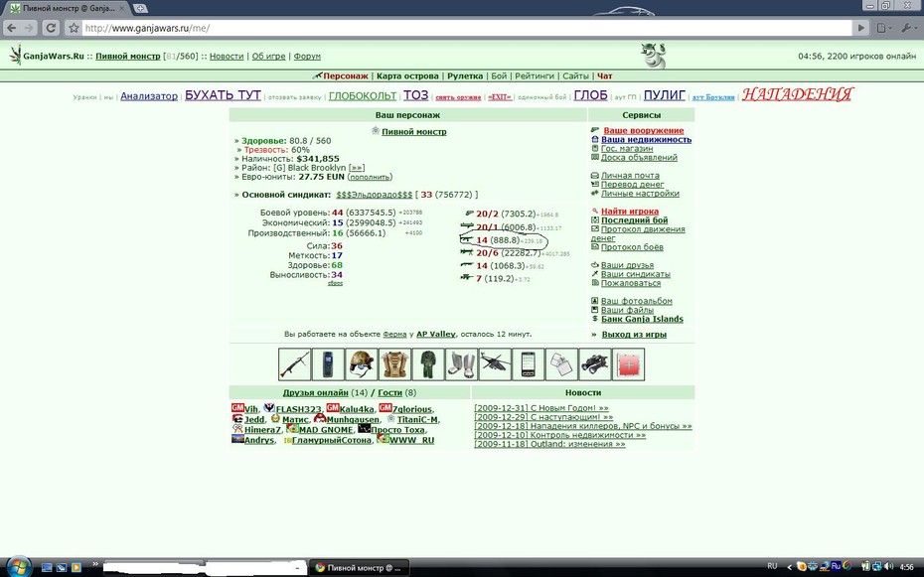The image size is (924, 577).
Task: Click the ТОЗ quick link
Action: pyautogui.click(x=415, y=95)
